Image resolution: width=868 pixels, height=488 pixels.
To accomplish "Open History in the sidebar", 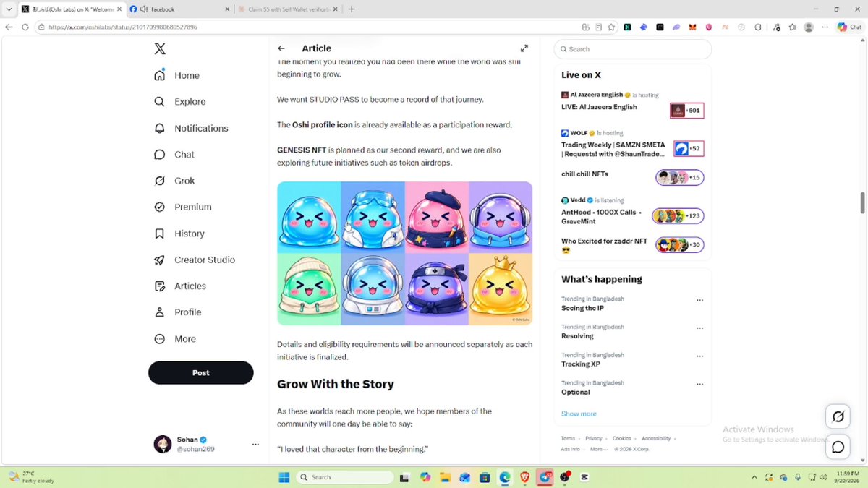I will pos(179,234).
